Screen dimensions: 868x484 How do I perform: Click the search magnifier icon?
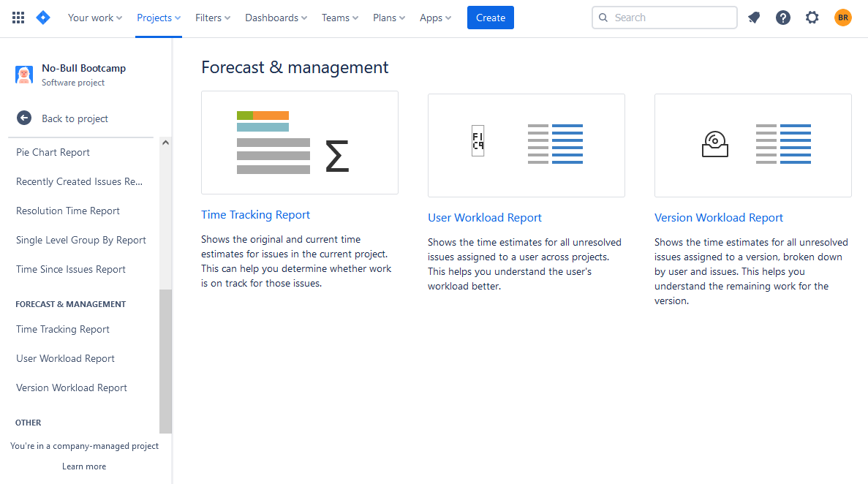(603, 17)
